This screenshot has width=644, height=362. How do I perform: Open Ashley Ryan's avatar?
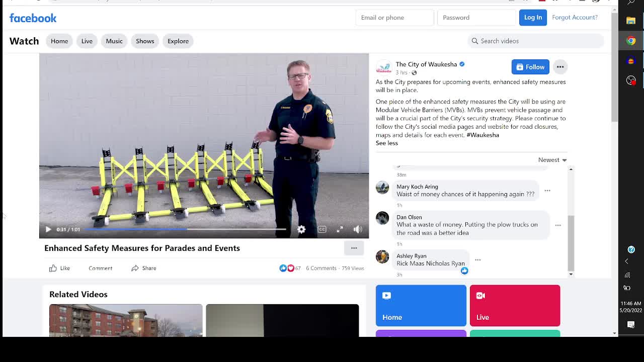click(382, 256)
